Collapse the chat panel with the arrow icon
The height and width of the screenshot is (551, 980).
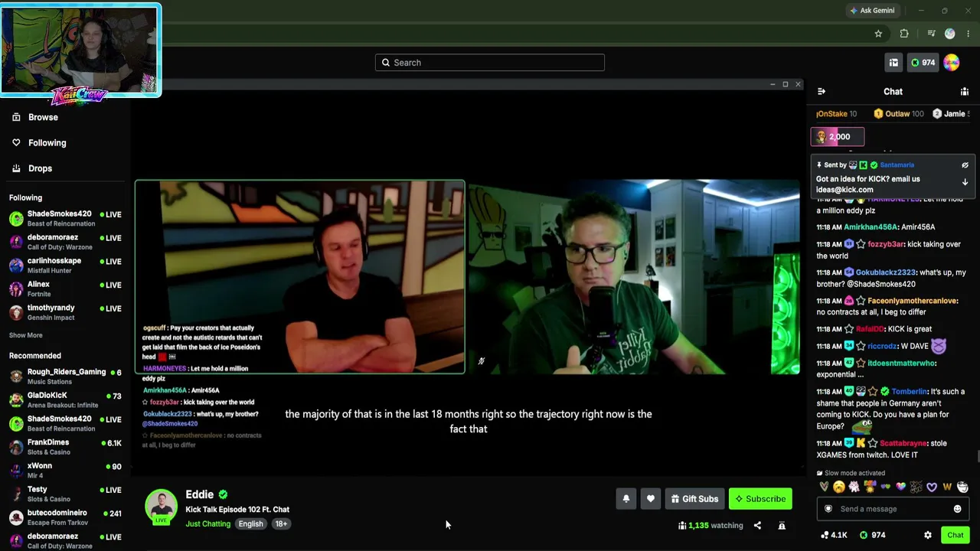[822, 92]
